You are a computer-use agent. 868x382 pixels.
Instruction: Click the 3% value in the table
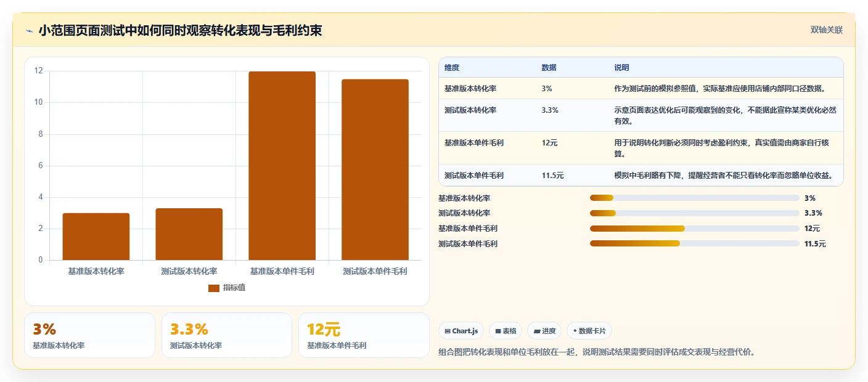tap(547, 89)
